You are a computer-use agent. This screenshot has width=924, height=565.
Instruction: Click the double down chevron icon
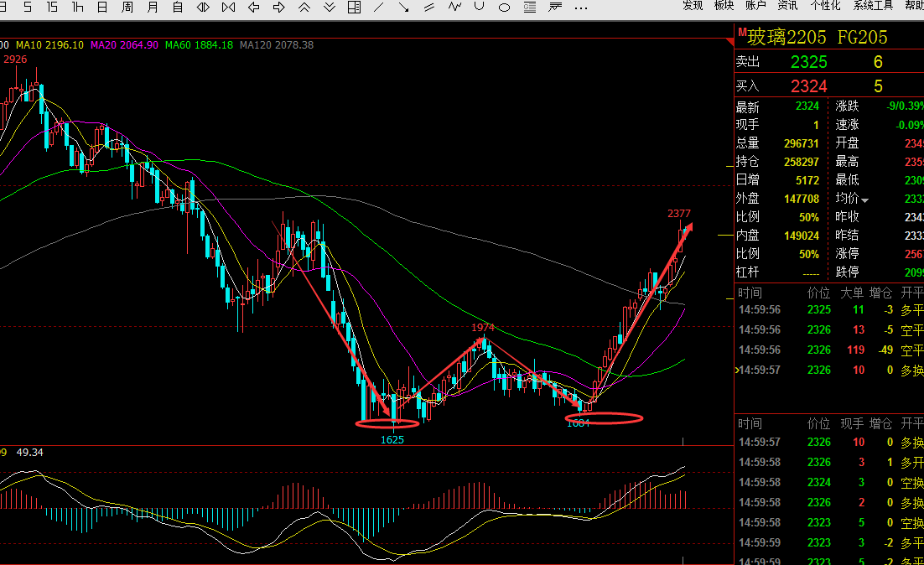click(x=330, y=7)
